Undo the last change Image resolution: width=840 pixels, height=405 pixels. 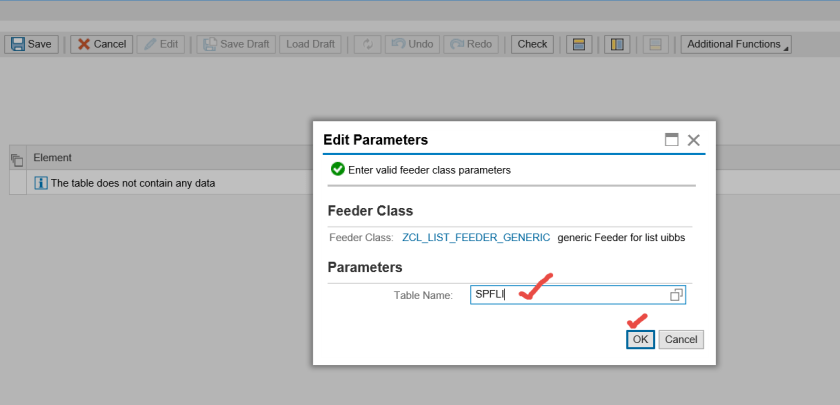tap(412, 44)
